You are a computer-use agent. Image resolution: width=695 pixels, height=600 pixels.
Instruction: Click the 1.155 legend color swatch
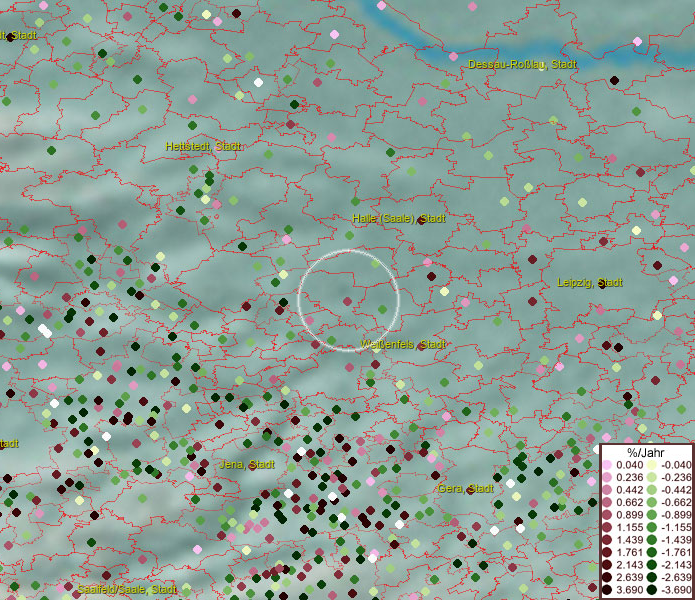(607, 527)
